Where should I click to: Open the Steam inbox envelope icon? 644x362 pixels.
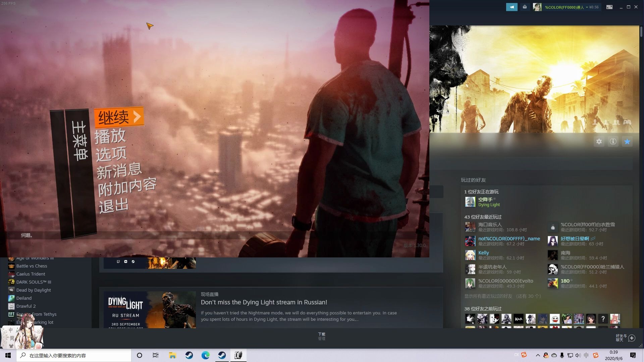[x=525, y=7]
